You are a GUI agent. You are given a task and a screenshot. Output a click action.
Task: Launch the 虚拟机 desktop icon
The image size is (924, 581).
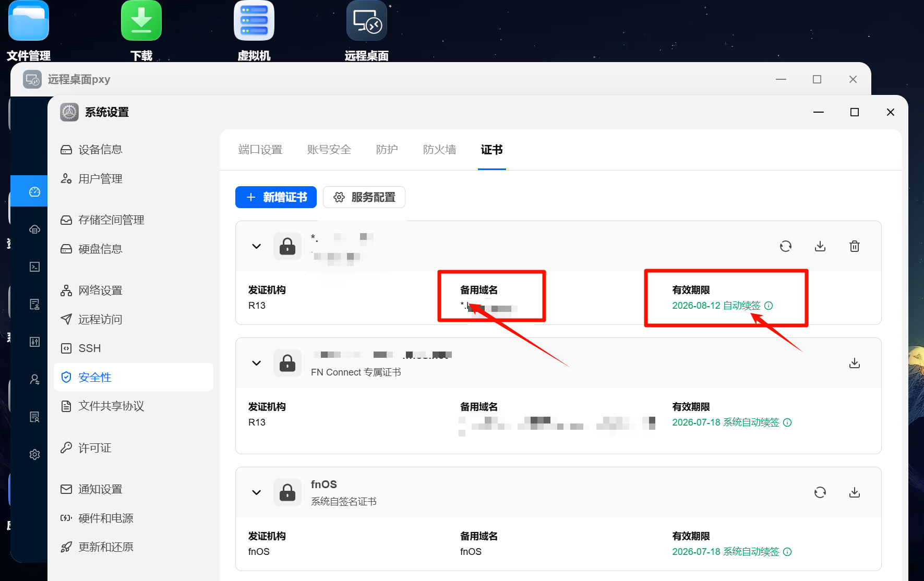254,21
